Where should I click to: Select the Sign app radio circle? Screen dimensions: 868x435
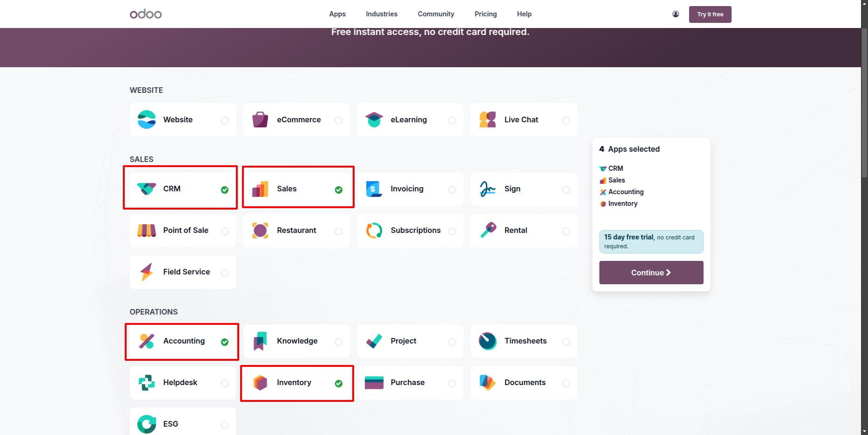pos(566,189)
